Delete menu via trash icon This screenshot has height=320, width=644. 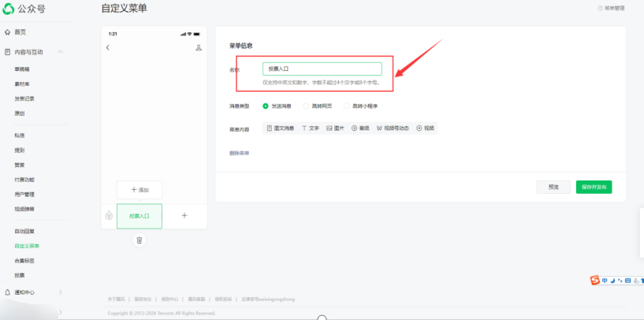click(140, 240)
